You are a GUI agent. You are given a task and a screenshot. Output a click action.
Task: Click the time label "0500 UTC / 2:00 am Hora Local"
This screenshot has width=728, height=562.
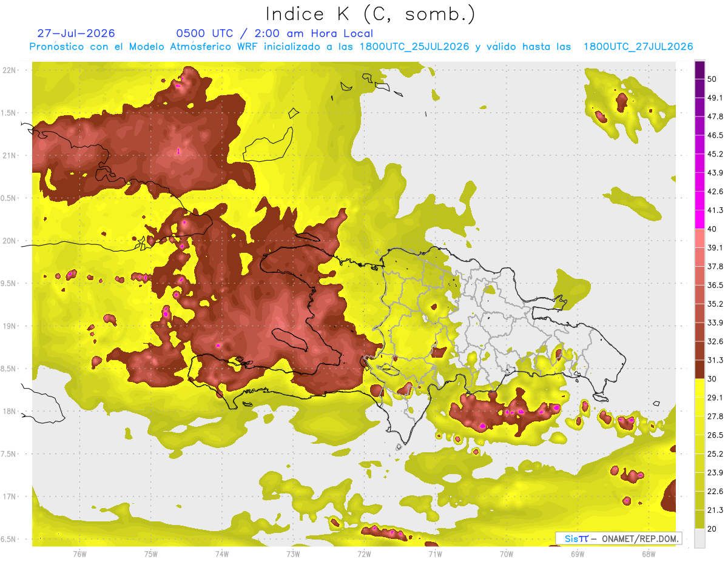click(x=274, y=33)
